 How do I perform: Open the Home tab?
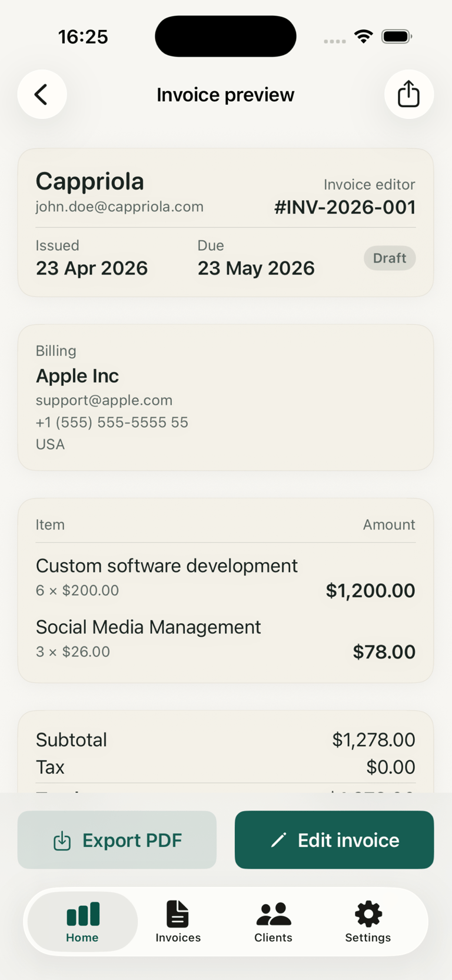coord(82,922)
